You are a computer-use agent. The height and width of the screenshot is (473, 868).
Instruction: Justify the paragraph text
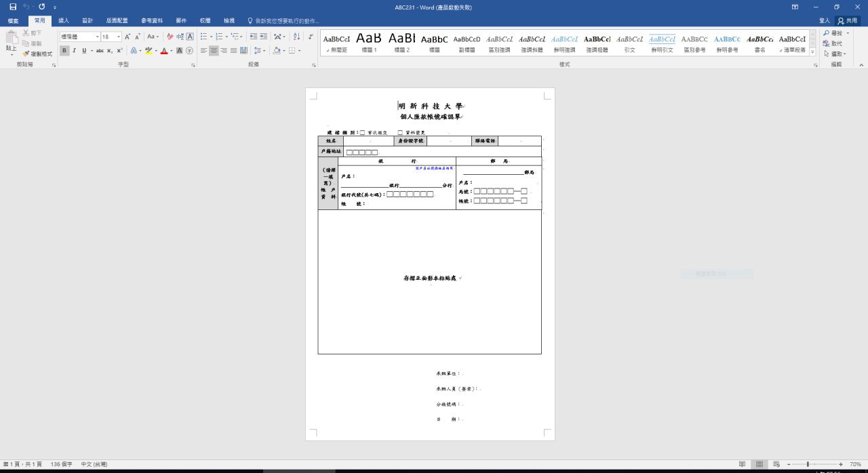click(x=234, y=51)
